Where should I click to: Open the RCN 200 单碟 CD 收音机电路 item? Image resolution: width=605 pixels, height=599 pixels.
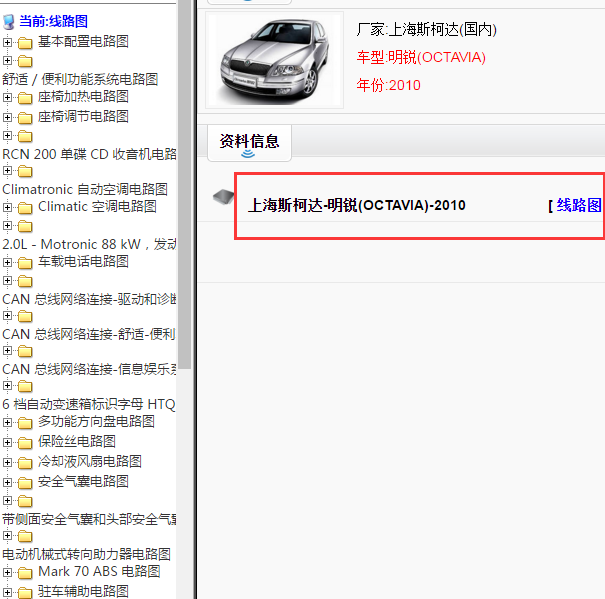pyautogui.click(x=89, y=154)
